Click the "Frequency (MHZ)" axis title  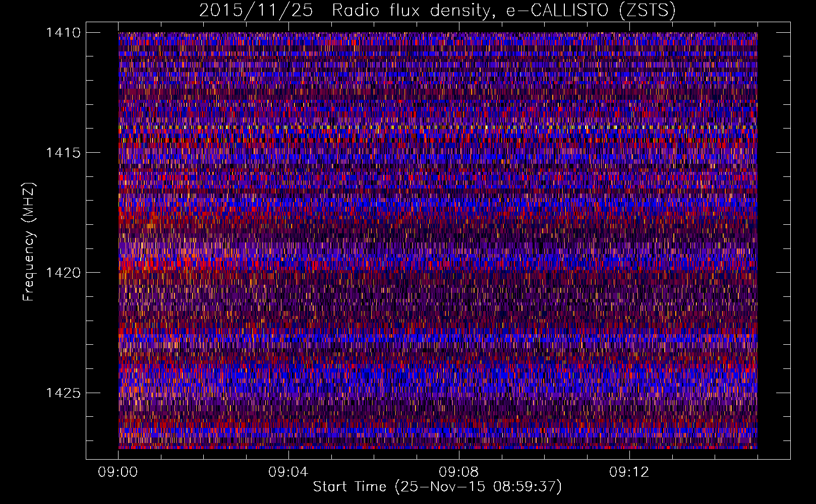pyautogui.click(x=29, y=242)
